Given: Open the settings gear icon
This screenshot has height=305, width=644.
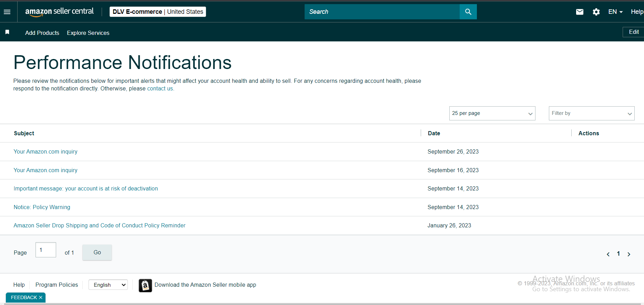Looking at the screenshot, I should pyautogui.click(x=596, y=12).
